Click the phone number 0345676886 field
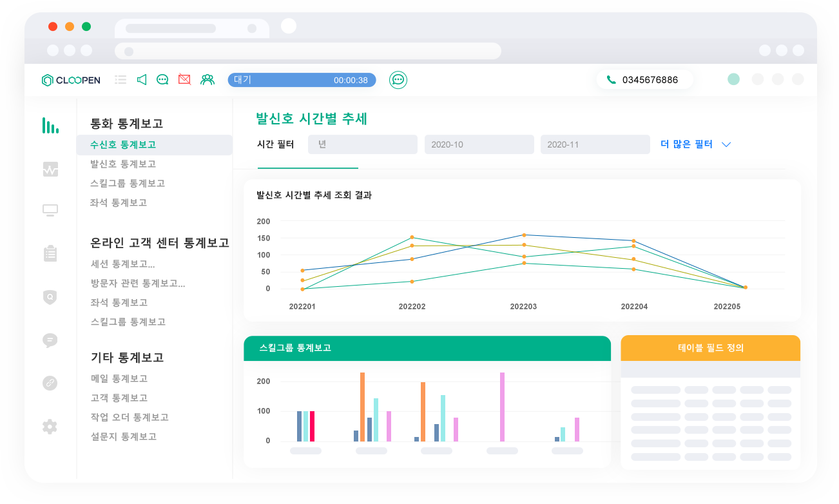 645,80
